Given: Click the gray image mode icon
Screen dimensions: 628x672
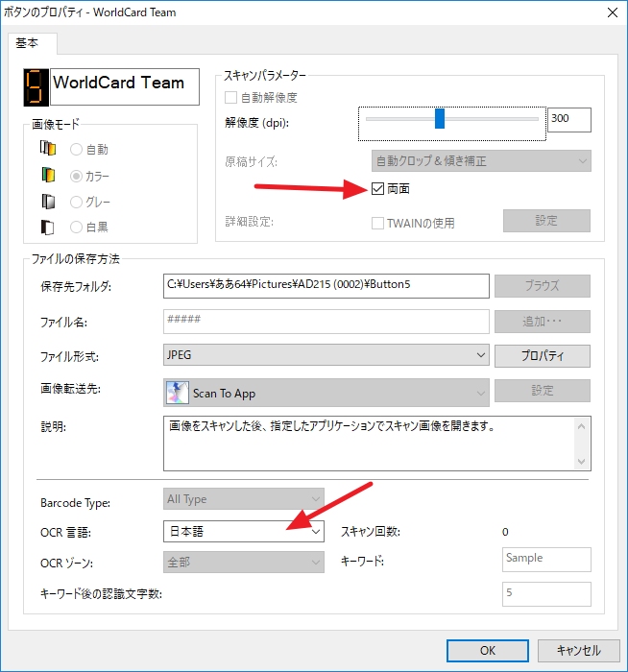Looking at the screenshot, I should tap(48, 202).
